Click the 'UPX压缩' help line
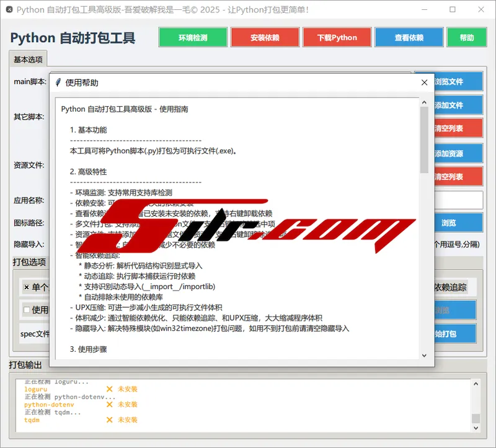 146,307
